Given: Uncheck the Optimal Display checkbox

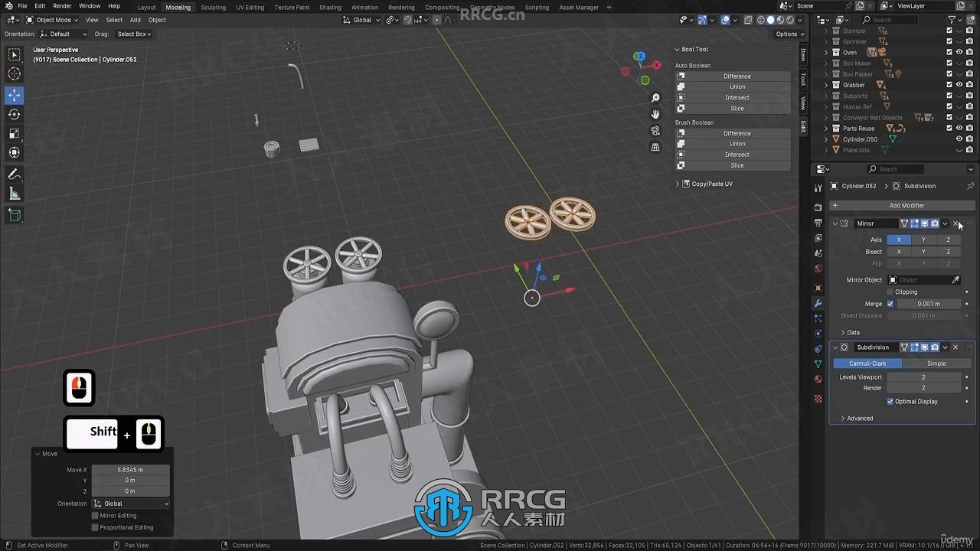Looking at the screenshot, I should click(x=890, y=401).
